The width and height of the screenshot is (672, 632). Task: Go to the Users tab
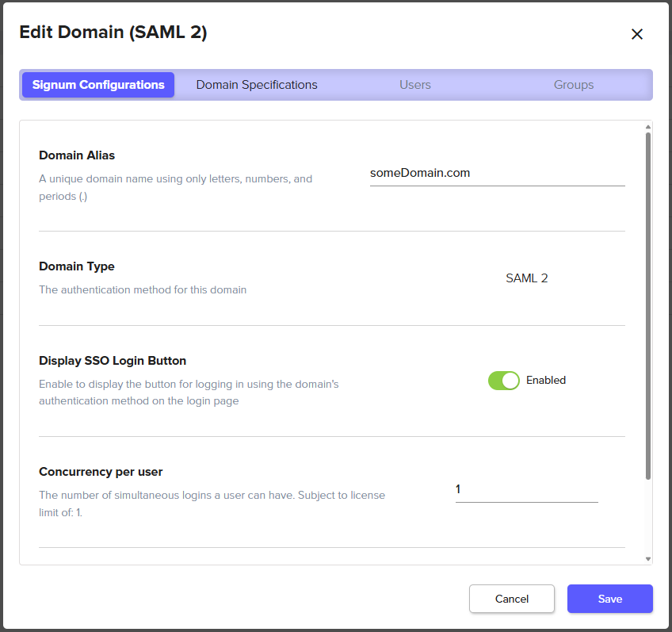[x=415, y=85]
